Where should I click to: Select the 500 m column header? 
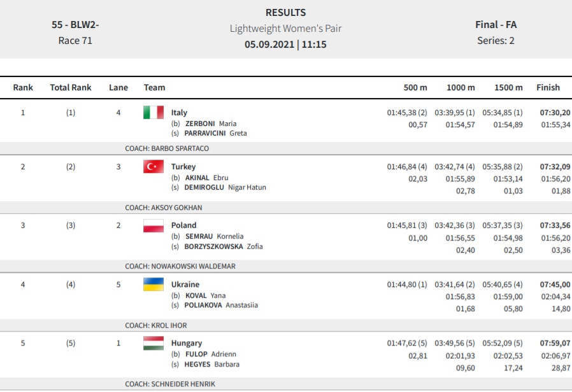415,87
